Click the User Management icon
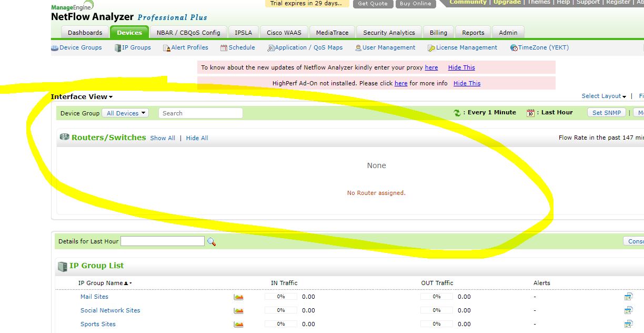The height and width of the screenshot is (333, 644). click(x=358, y=48)
